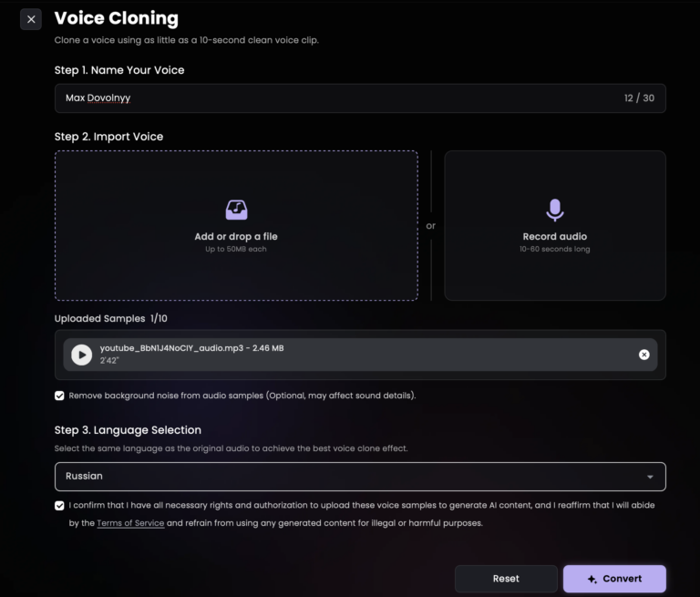Viewport: 700px width, 597px height.
Task: Close the Voice Cloning dialog
Action: pos(31,19)
